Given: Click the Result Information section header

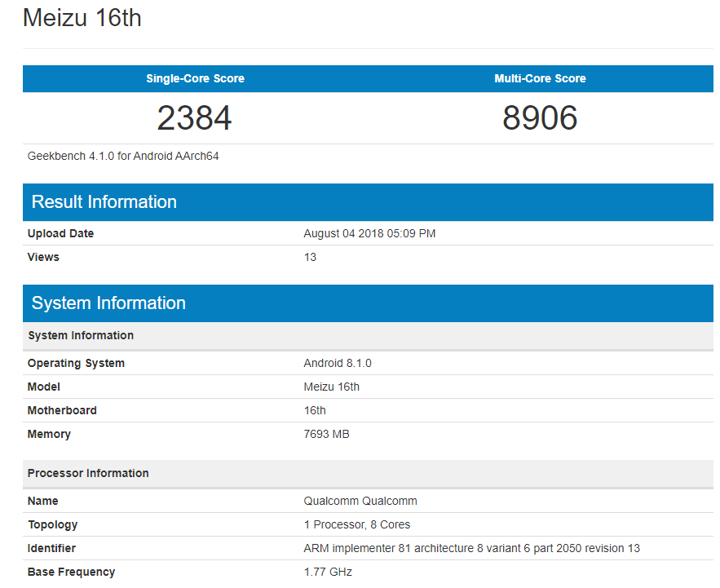Looking at the screenshot, I should click(x=104, y=202).
